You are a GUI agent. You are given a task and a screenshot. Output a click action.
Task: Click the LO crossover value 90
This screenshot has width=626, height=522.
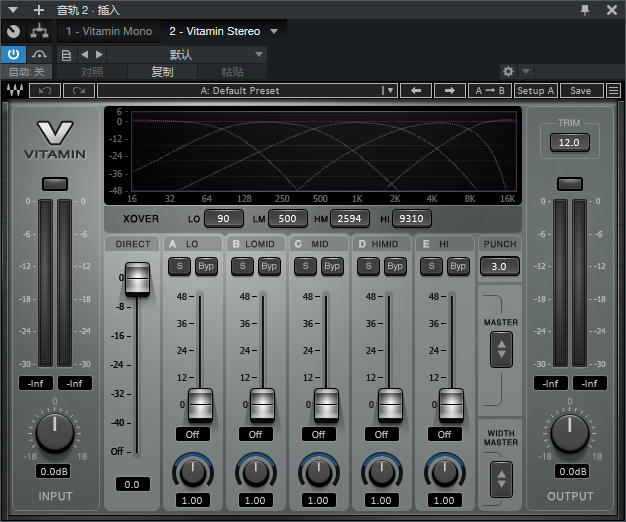pyautogui.click(x=224, y=219)
